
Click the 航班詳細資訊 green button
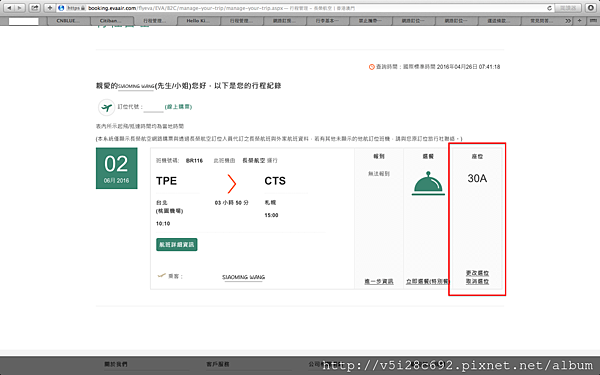coord(177,245)
